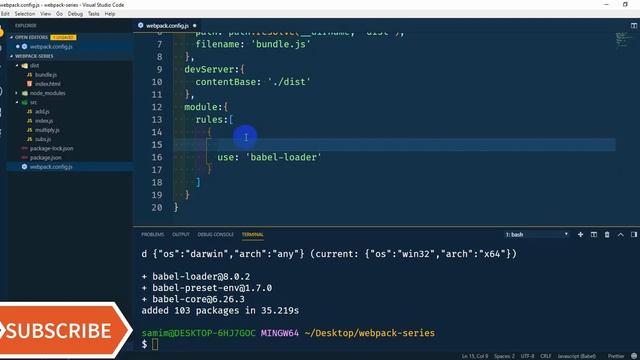Image resolution: width=640 pixels, height=360 pixels.
Task: Click "filename: 'bundle.js'" in the code
Action: coord(253,44)
